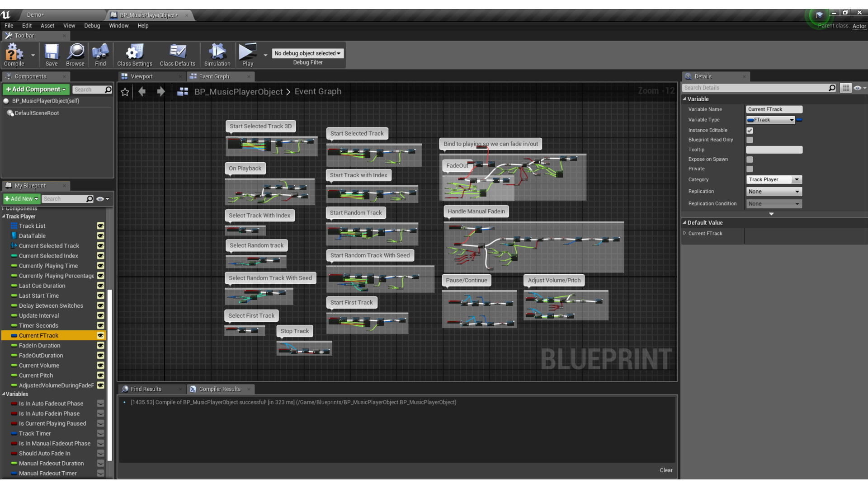Open the Replication None dropdown
Image resolution: width=868 pixels, height=488 pixels.
(774, 191)
